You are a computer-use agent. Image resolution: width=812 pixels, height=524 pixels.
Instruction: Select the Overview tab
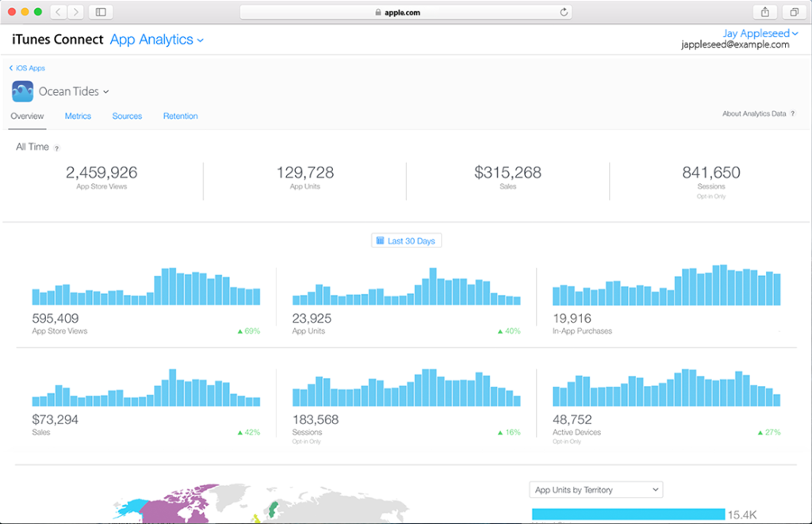pyautogui.click(x=28, y=116)
